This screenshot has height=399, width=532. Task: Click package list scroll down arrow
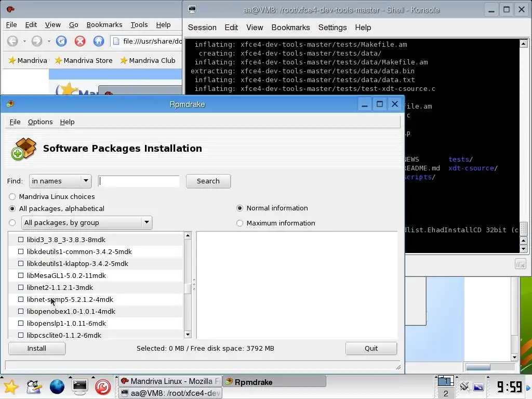point(188,335)
